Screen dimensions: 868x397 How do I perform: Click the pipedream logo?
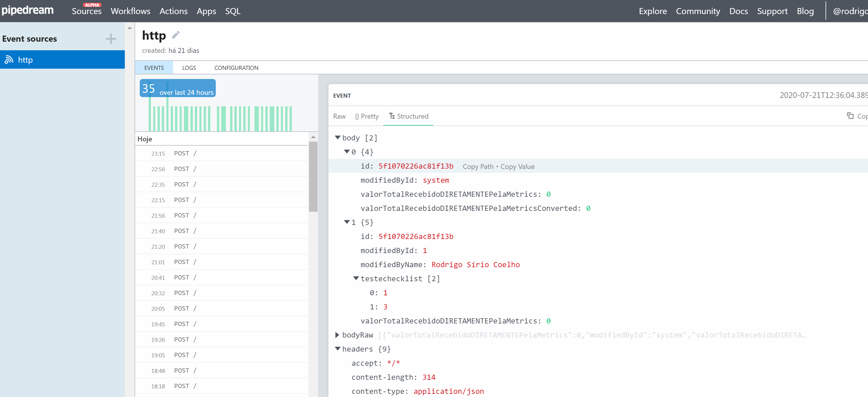coord(28,10)
